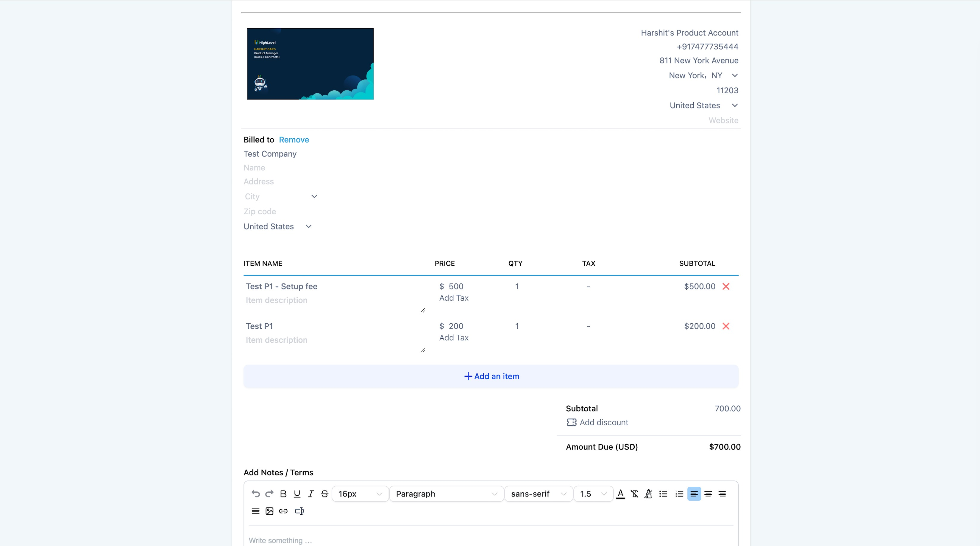Screen dimensions: 980x546
Task: Center align the notes text
Action: [x=708, y=494]
